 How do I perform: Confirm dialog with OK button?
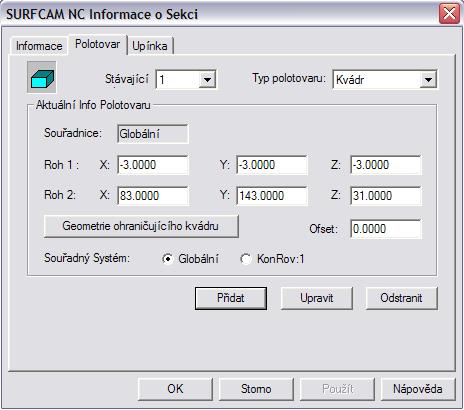pyautogui.click(x=175, y=389)
